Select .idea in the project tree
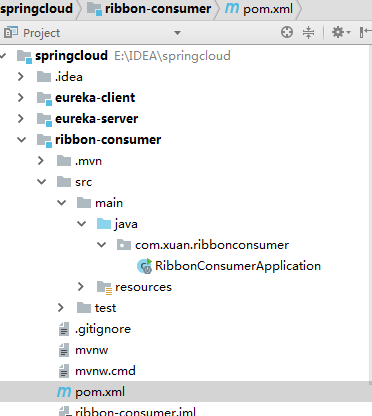This screenshot has height=416, width=372. [69, 77]
